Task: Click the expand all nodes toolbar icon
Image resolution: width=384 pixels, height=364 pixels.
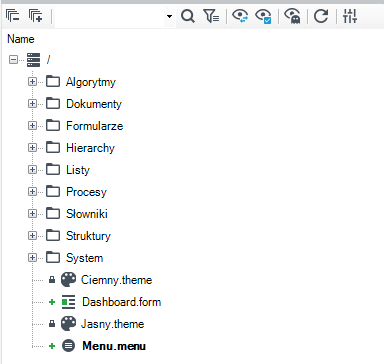Action: (x=36, y=16)
